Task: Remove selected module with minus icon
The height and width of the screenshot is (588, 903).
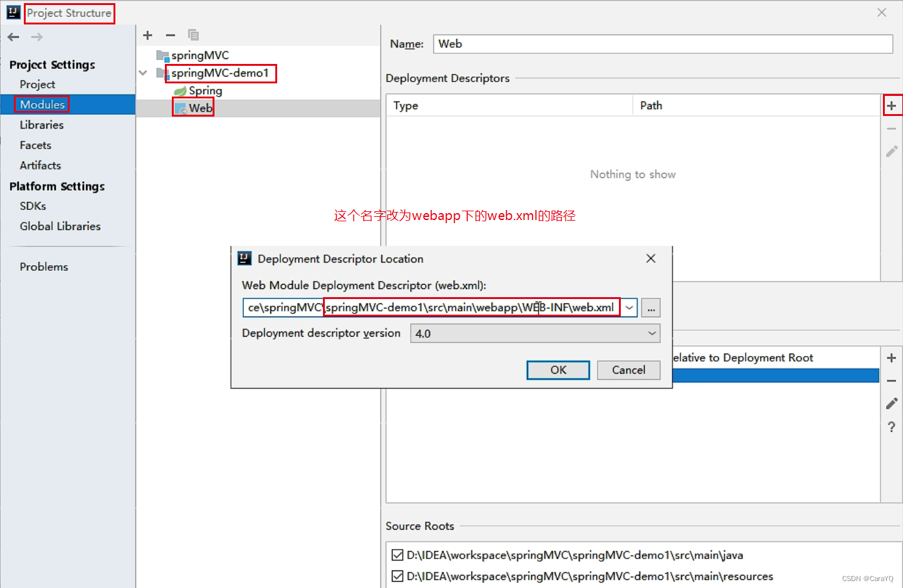Action: point(171,35)
